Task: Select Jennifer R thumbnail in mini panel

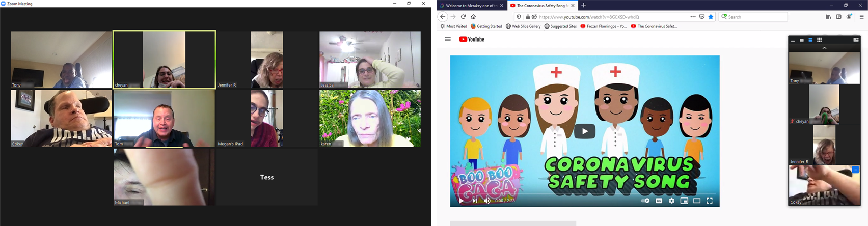Action: tap(824, 145)
